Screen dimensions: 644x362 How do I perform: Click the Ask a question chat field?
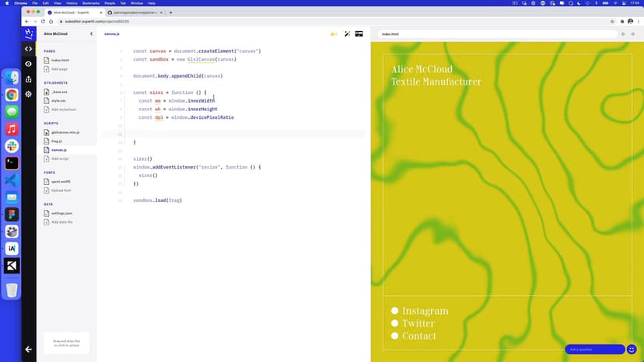(594, 350)
